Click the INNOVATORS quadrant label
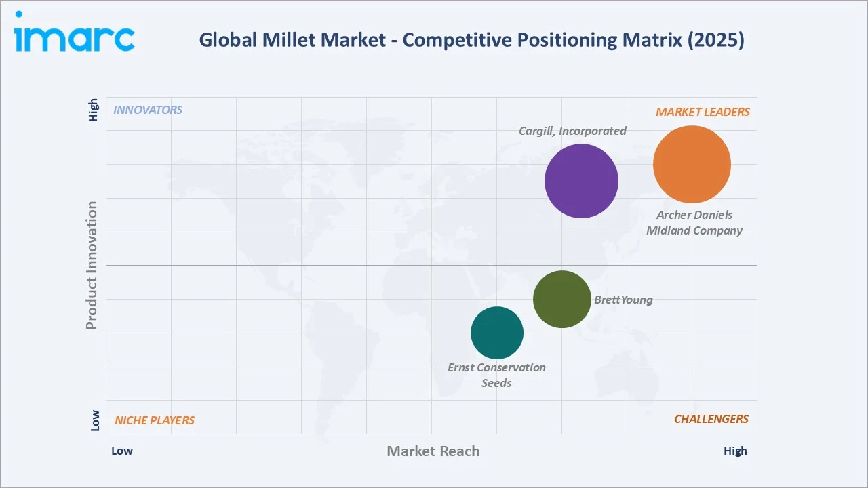Image resolution: width=868 pixels, height=488 pixels. point(148,110)
